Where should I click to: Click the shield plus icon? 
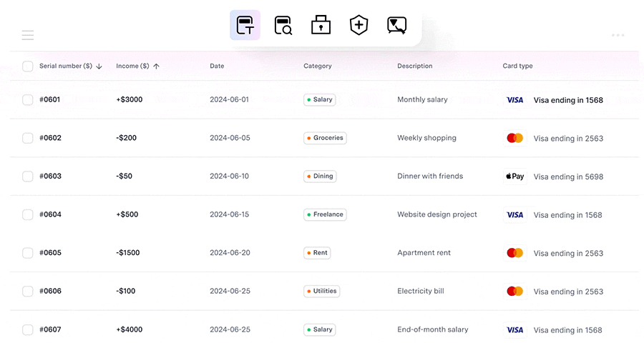tap(358, 25)
